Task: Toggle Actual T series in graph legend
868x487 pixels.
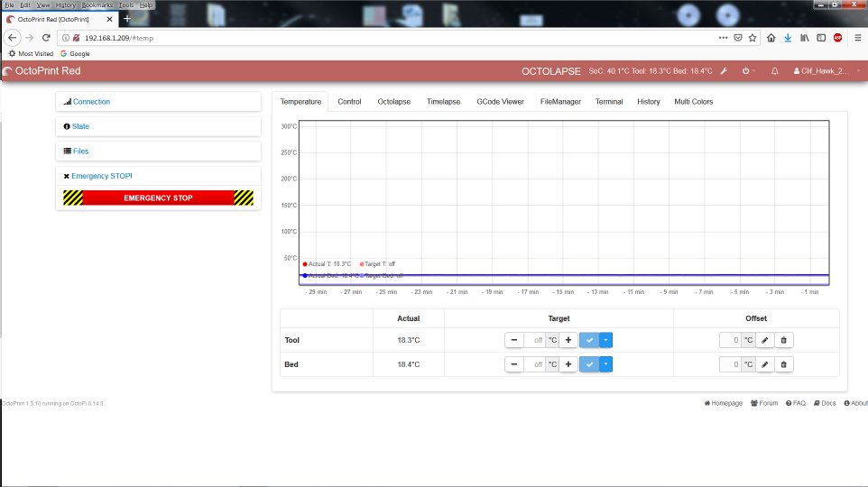Action: [328, 264]
